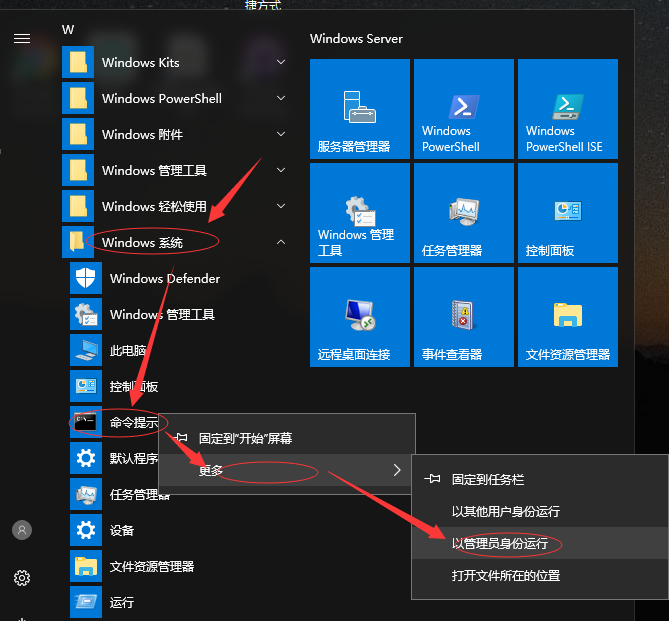The image size is (669, 621).
Task: Choose 固定到任务栏 in submenu
Action: click(540, 479)
